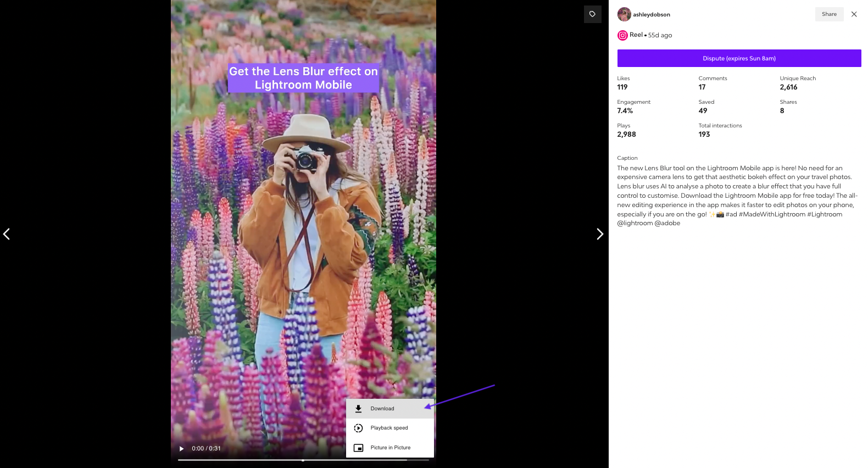The width and height of the screenshot is (868, 468).
Task: Close the post detail panel
Action: tap(854, 14)
